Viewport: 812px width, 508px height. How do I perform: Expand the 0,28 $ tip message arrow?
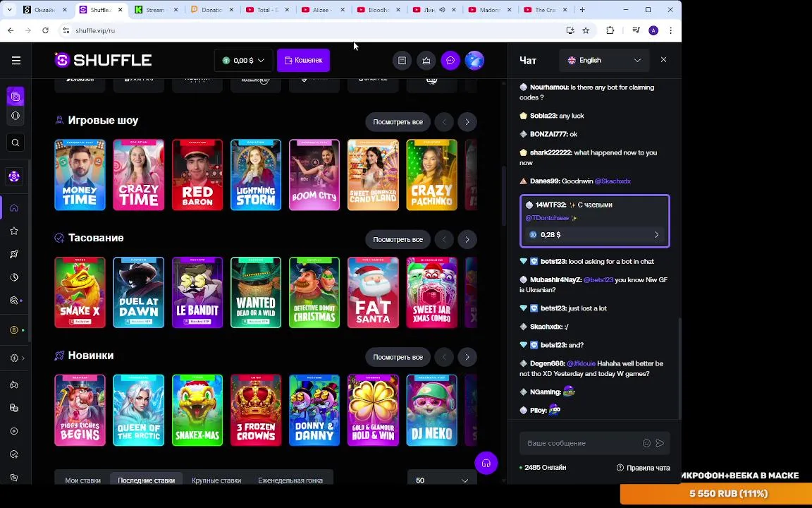pos(657,235)
